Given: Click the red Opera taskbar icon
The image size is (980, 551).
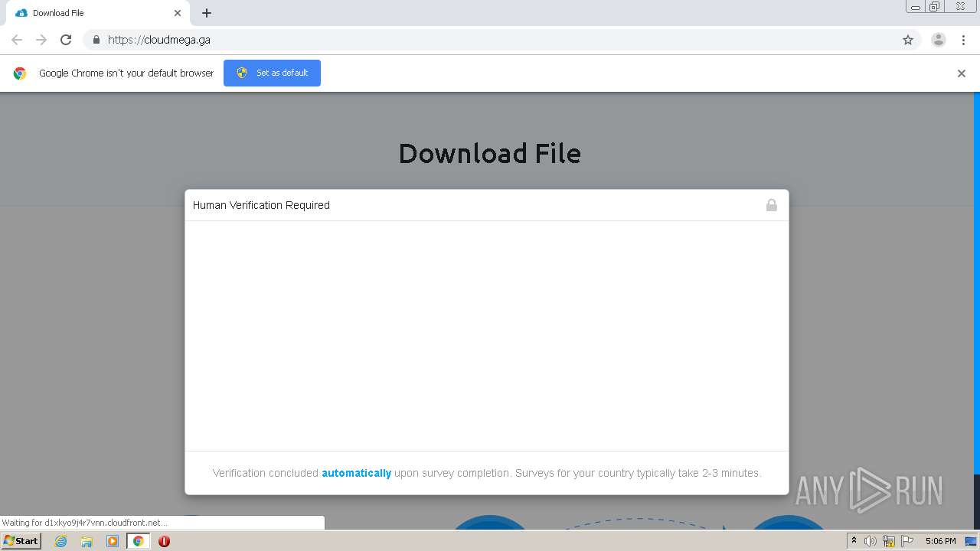Looking at the screenshot, I should click(164, 541).
